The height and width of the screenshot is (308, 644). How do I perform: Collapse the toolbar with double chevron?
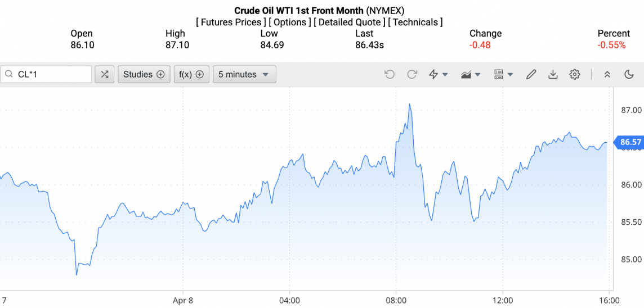click(607, 74)
